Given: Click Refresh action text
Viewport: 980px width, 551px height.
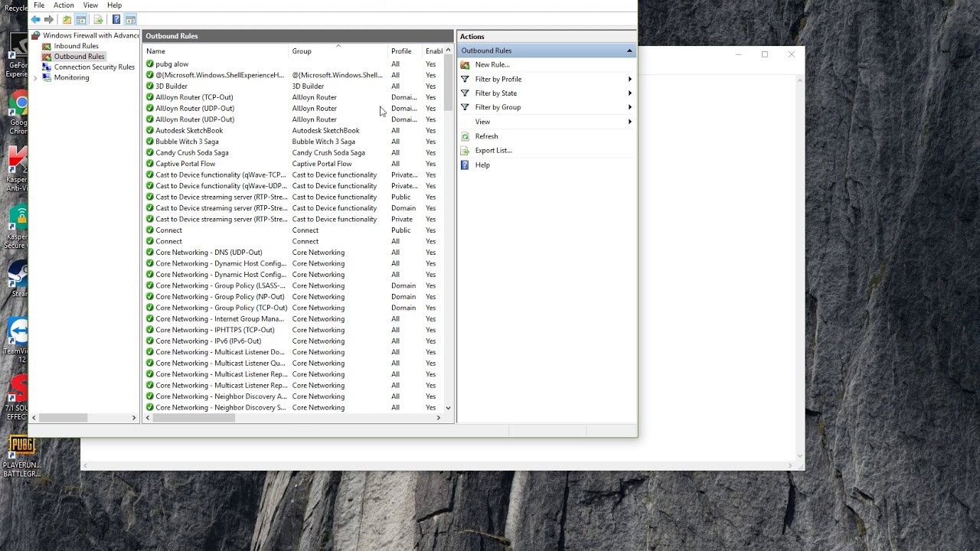Looking at the screenshot, I should [486, 136].
